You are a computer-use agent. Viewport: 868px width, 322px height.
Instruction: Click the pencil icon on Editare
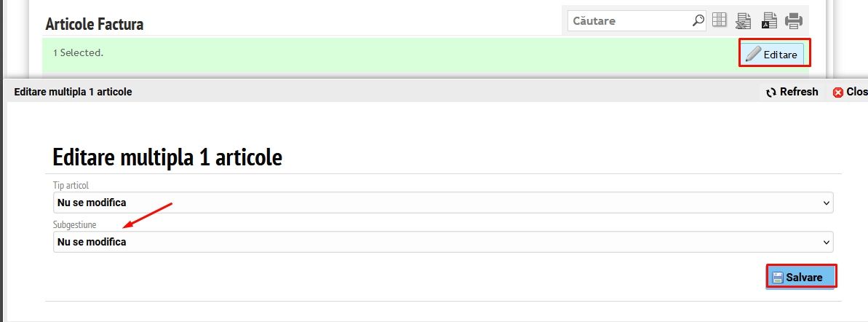point(754,54)
